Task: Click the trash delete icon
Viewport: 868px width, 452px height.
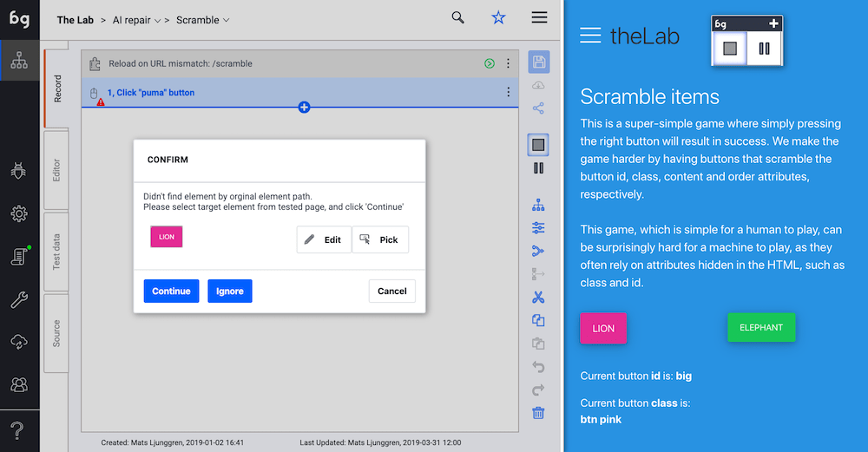Action: 538,413
